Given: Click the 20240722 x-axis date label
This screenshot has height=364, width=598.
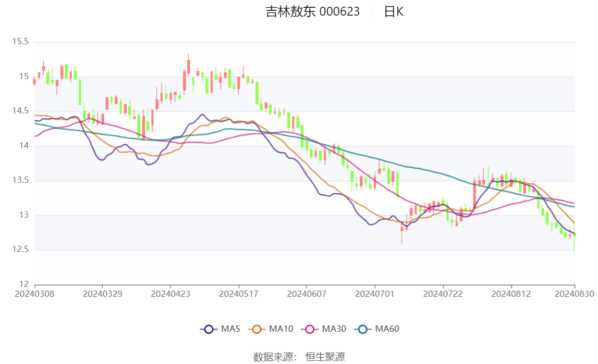Looking at the screenshot, I should point(443,294).
